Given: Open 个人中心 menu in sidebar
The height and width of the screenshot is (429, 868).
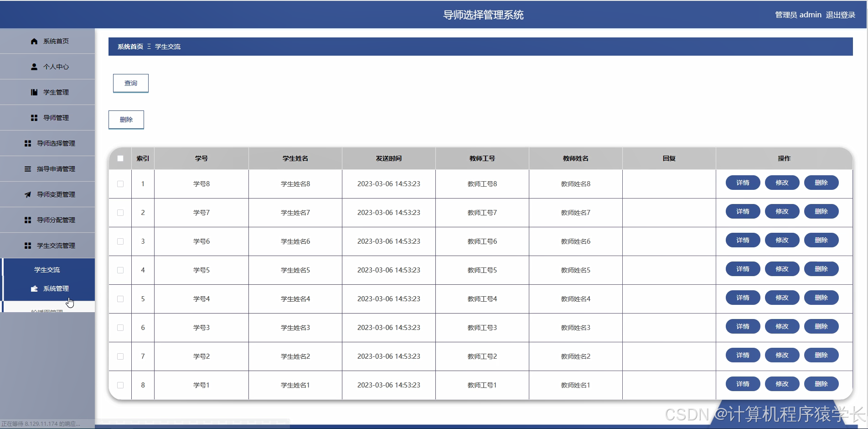Looking at the screenshot, I should pos(47,67).
